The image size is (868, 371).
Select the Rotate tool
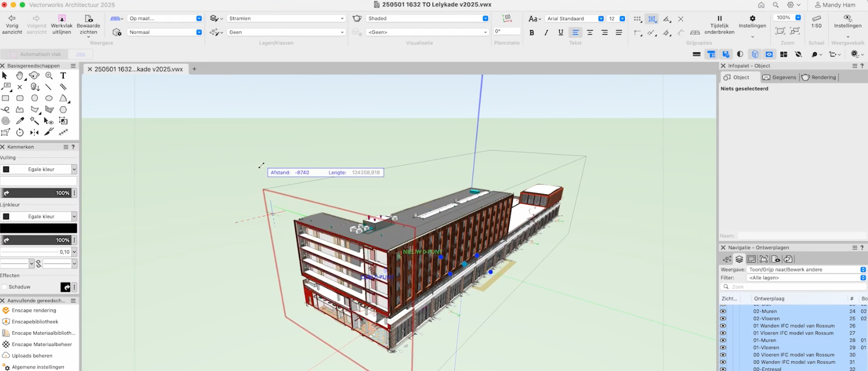pos(20,132)
